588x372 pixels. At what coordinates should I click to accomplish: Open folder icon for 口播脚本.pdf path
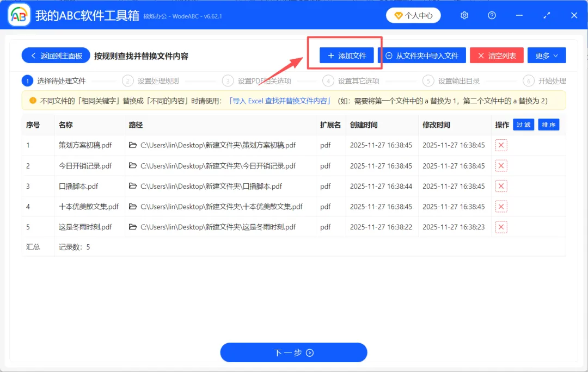(x=133, y=186)
